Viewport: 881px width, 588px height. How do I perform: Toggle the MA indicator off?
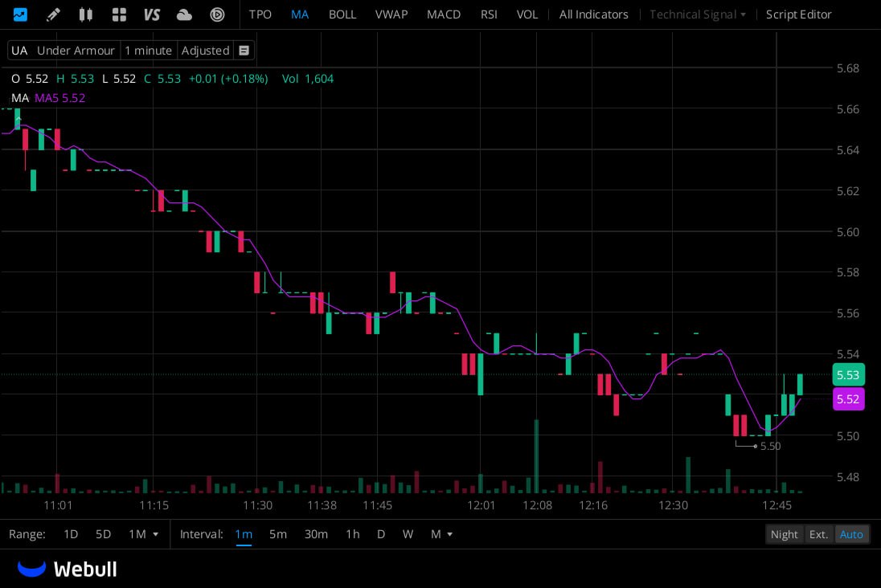click(x=300, y=14)
